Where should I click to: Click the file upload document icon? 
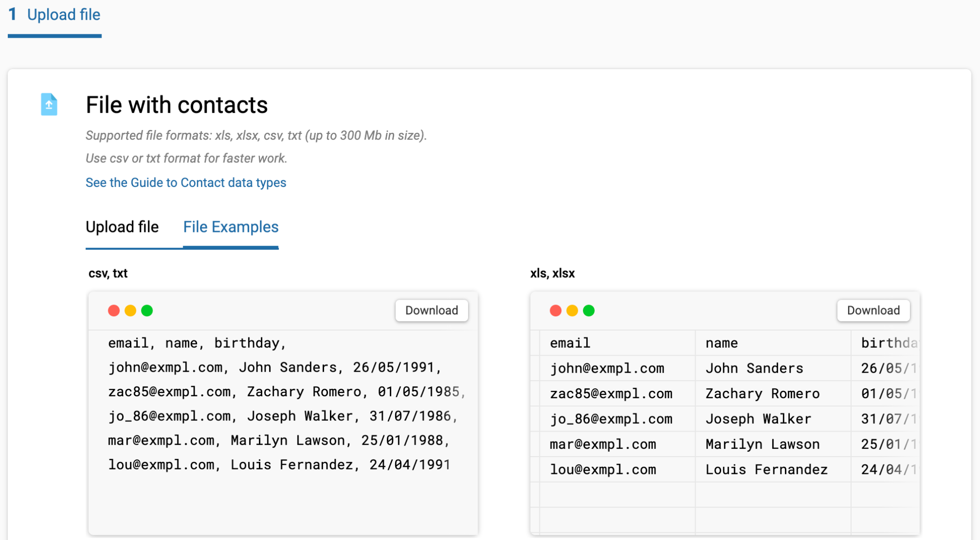(49, 104)
